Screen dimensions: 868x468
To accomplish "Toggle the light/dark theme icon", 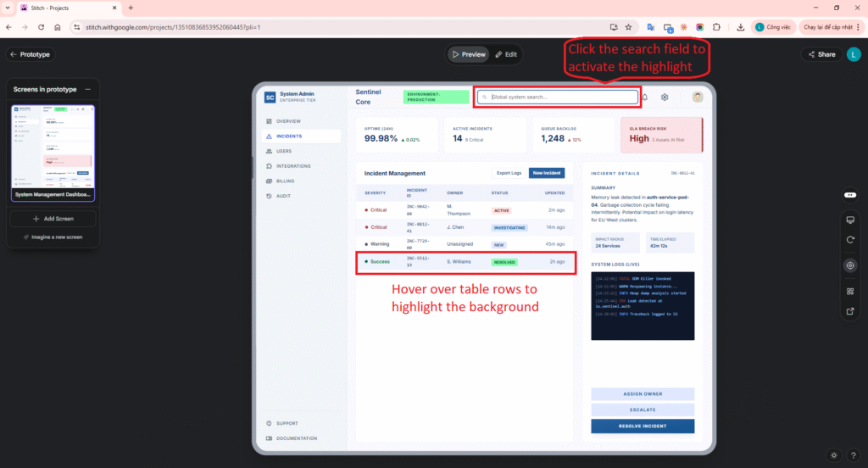I will (x=834, y=455).
